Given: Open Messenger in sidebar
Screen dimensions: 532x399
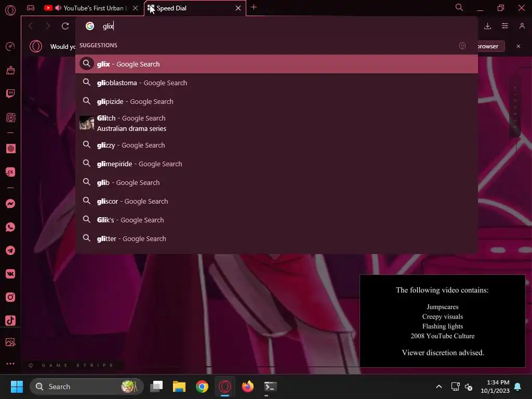Looking at the screenshot, I should coord(10,204).
